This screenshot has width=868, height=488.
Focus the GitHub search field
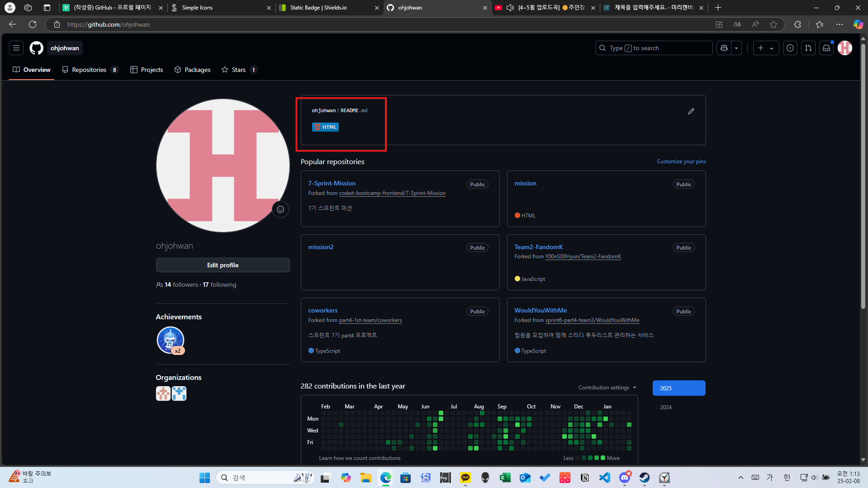coord(654,48)
